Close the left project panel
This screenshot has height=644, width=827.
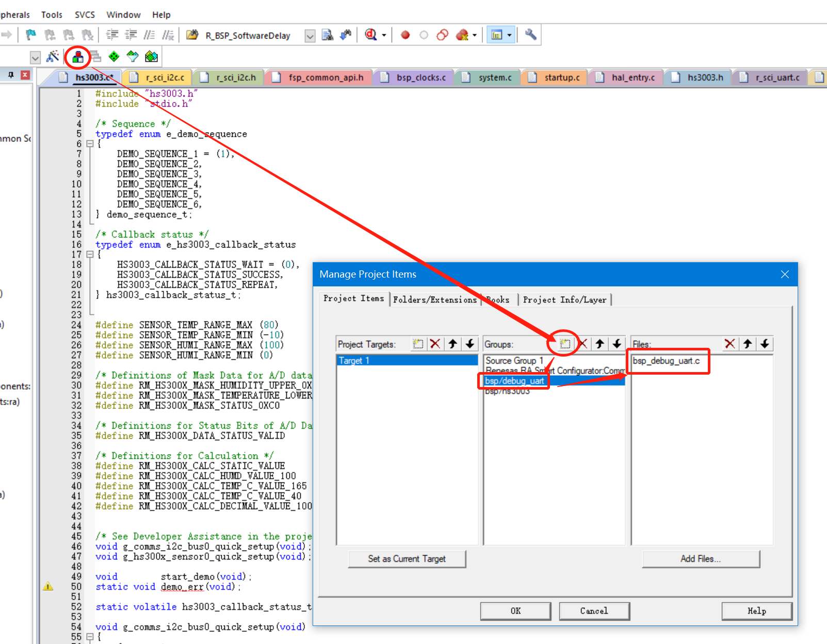25,75
